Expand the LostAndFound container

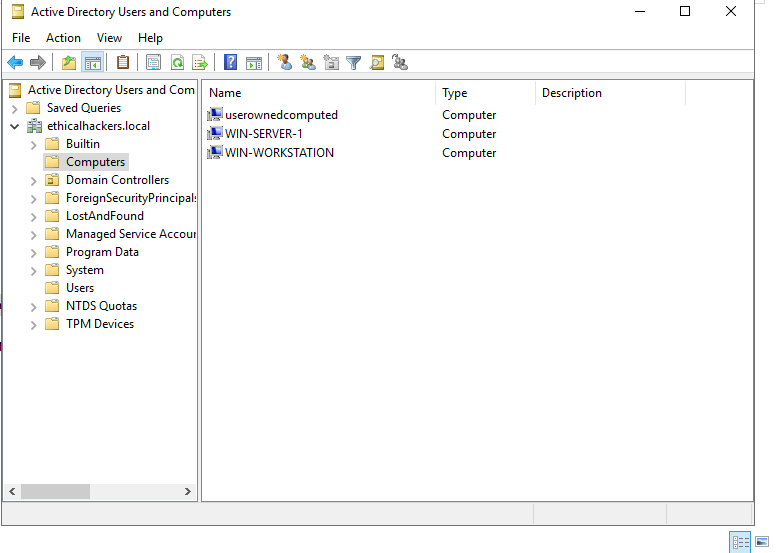pyautogui.click(x=33, y=217)
